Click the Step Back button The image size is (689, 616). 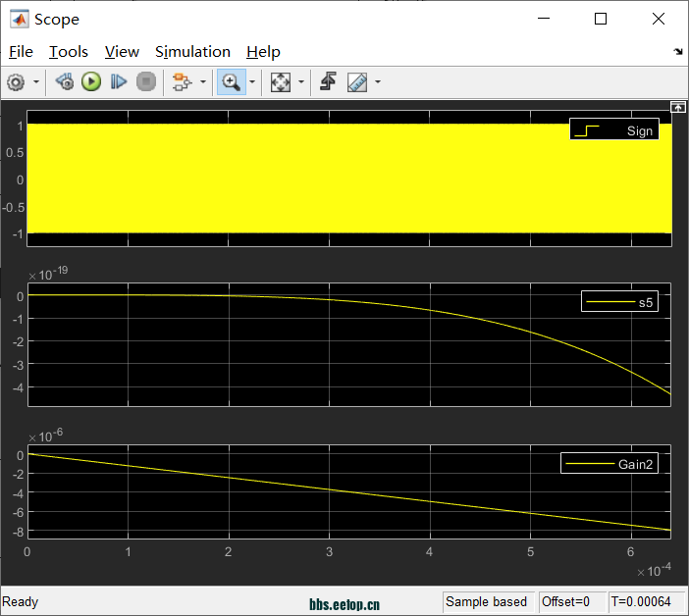click(65, 82)
